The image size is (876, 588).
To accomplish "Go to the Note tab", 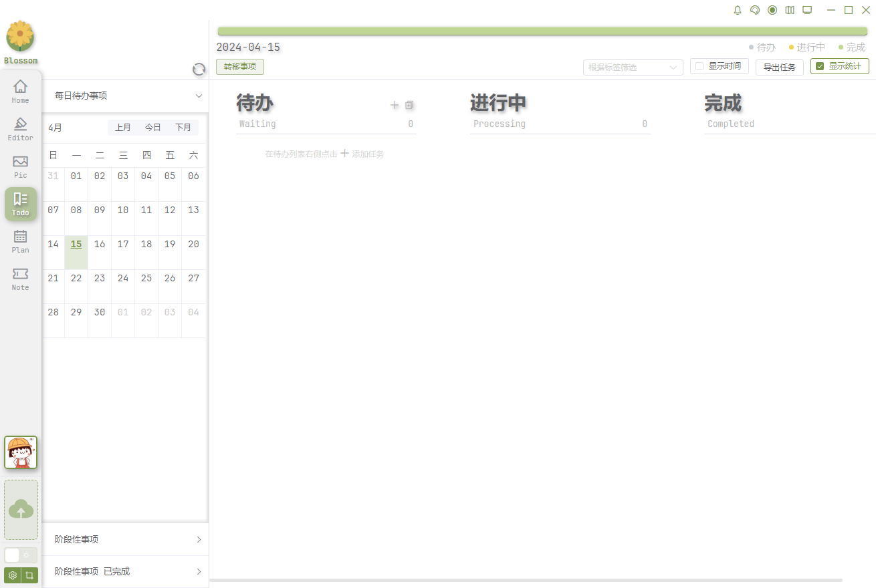I will pyautogui.click(x=21, y=279).
